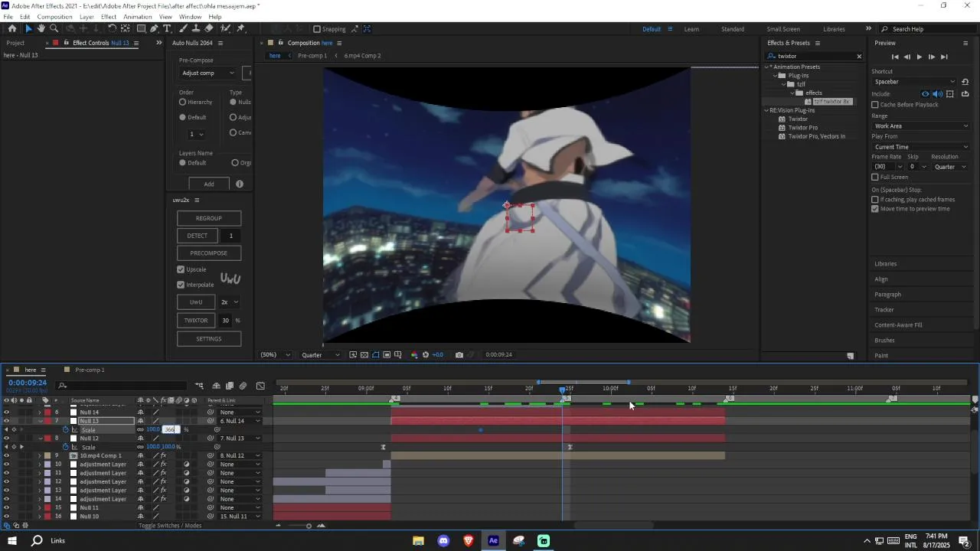The image size is (980, 551).
Task: Click the snapshot camera icon
Action: pyautogui.click(x=459, y=355)
